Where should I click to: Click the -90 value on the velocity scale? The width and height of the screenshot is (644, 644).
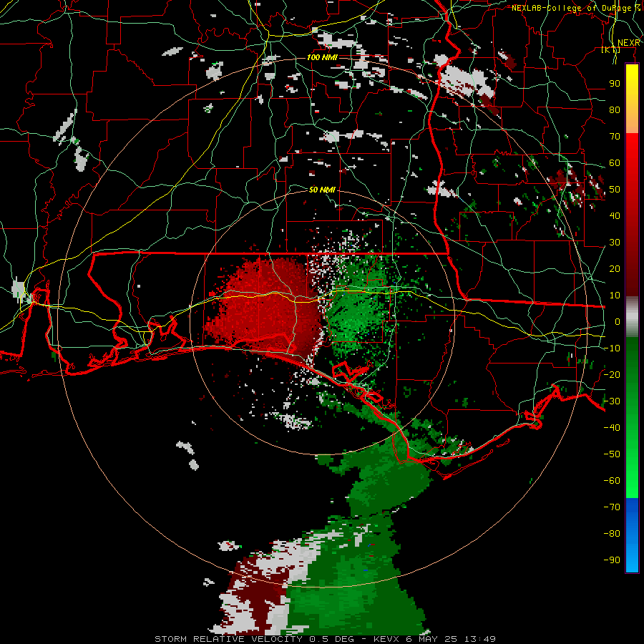612,560
